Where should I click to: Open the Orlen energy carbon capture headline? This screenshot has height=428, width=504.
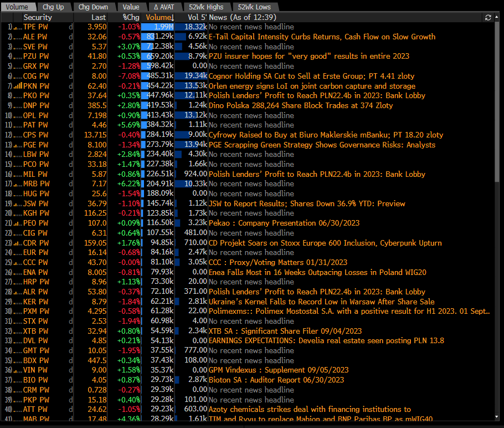[312, 86]
